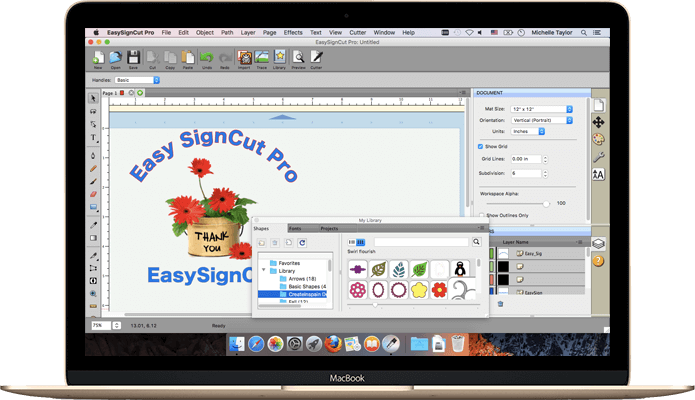The width and height of the screenshot is (695, 400).
Task: Select the yellow flower shape thumbnail
Action: point(419,290)
